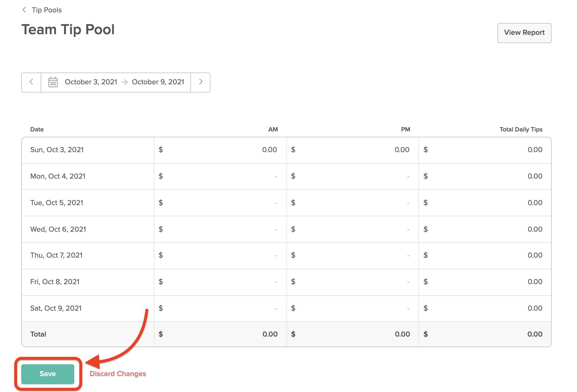Click AM tips field for Tue, Oct 5
Screen dimensions: 577x392
coord(220,203)
